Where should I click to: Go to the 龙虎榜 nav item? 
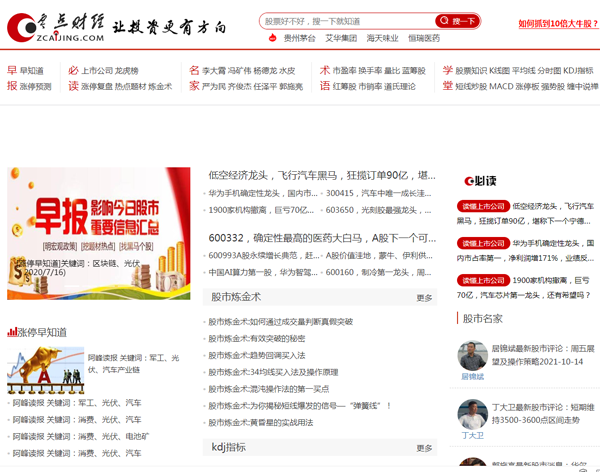127,71
